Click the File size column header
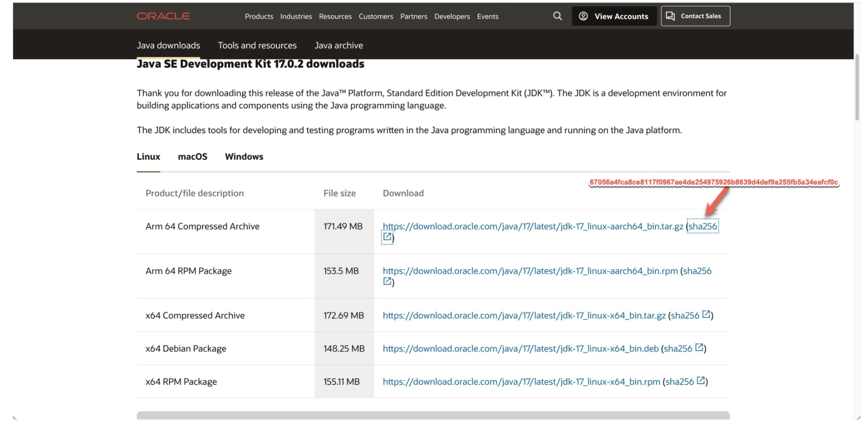The width and height of the screenshot is (868, 424). point(339,194)
